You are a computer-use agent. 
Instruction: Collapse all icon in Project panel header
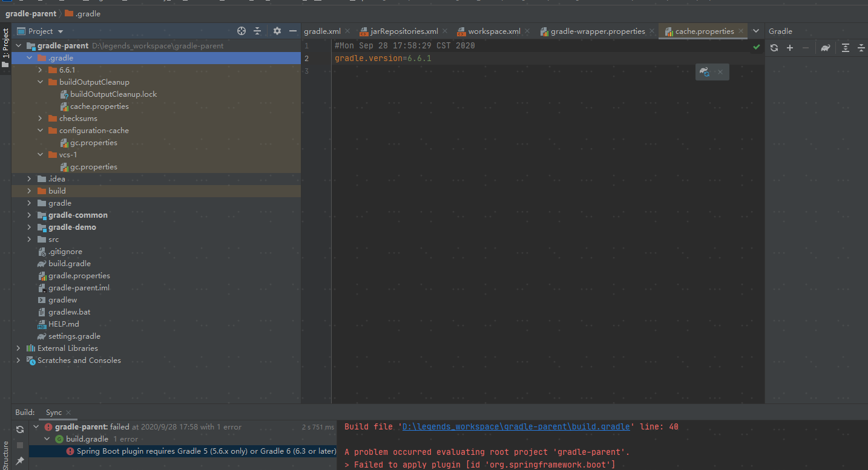click(257, 31)
